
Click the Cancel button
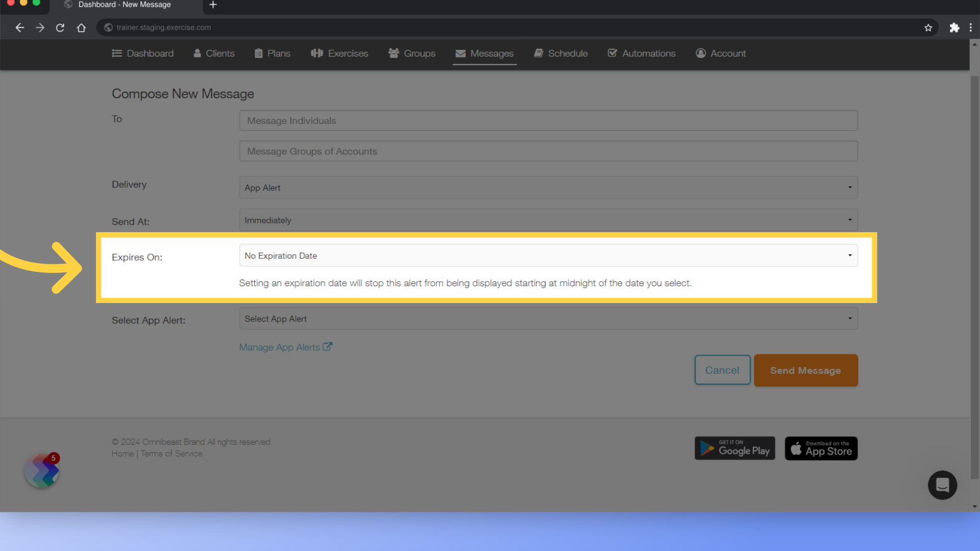point(722,370)
